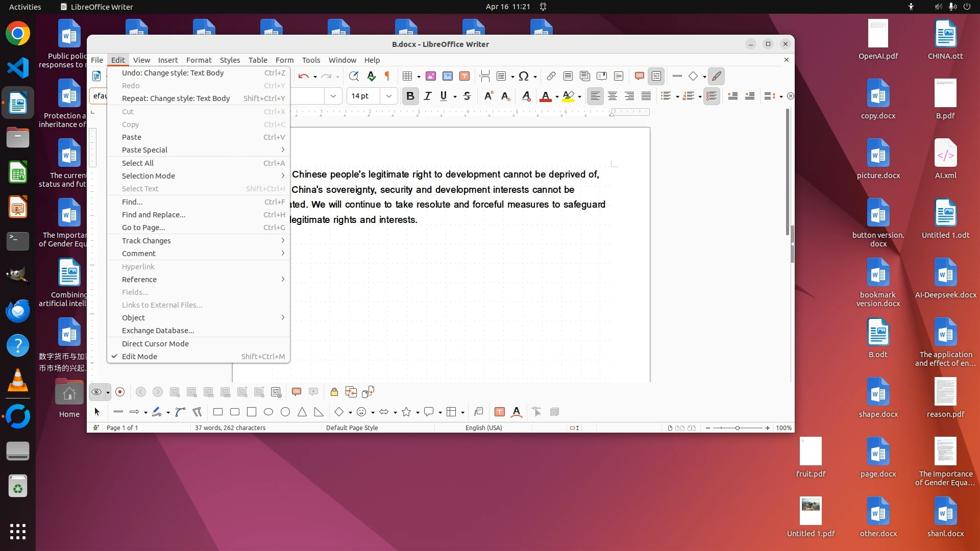
Task: Click the Insert Table icon
Action: 407,77
